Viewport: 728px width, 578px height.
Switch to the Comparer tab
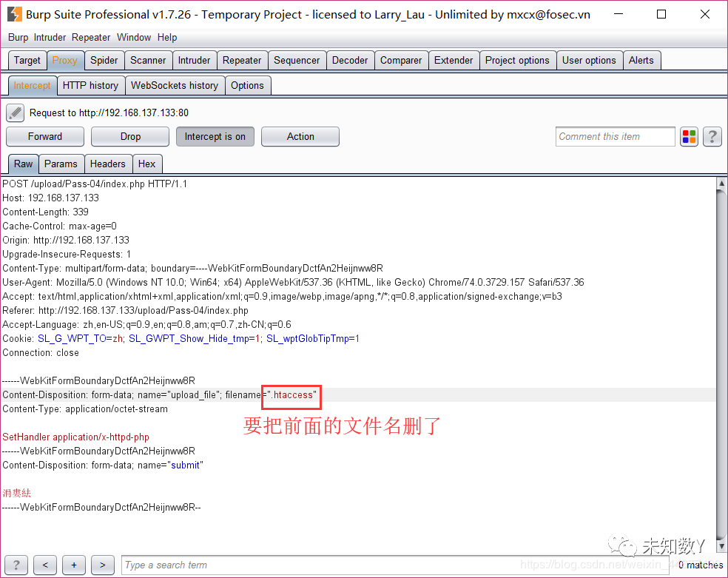401,61
